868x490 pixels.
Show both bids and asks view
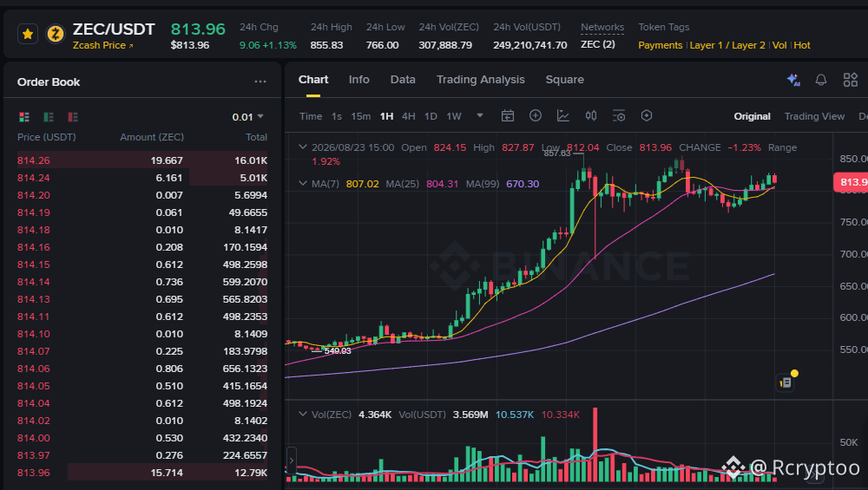(x=23, y=117)
